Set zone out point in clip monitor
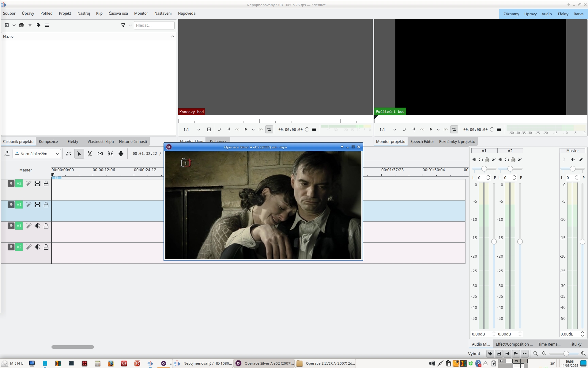This screenshot has width=588, height=368. click(228, 129)
